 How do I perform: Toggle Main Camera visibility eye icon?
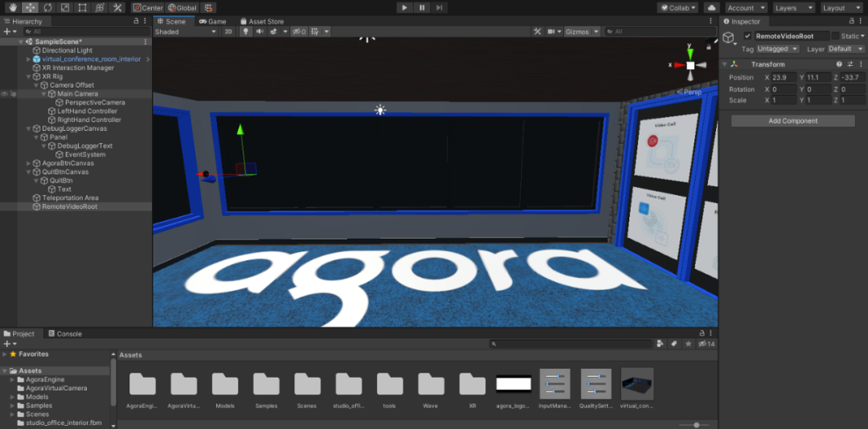coord(5,94)
